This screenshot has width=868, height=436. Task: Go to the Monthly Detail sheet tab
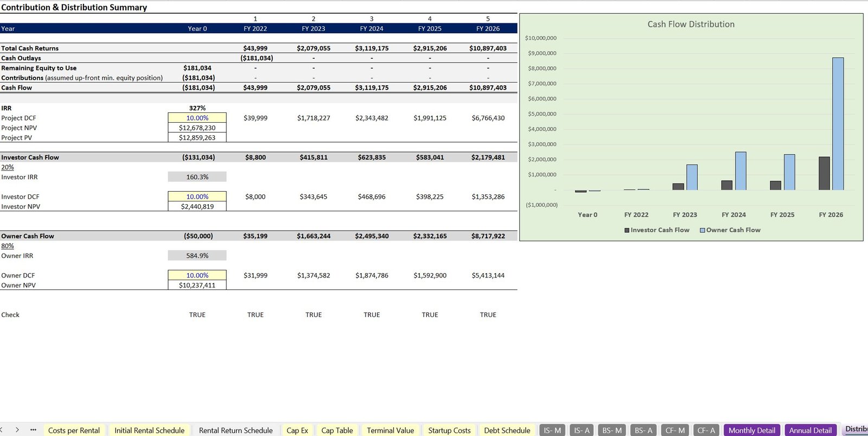[x=751, y=430]
